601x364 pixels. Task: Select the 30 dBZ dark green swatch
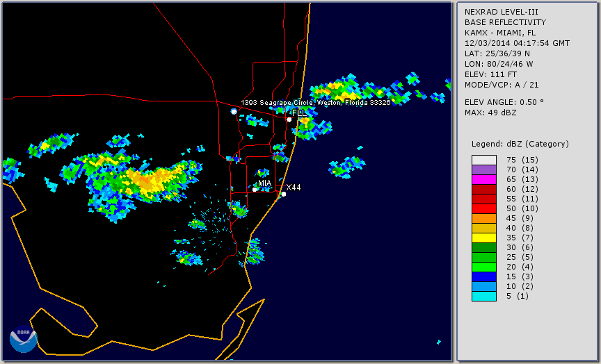[x=484, y=247]
